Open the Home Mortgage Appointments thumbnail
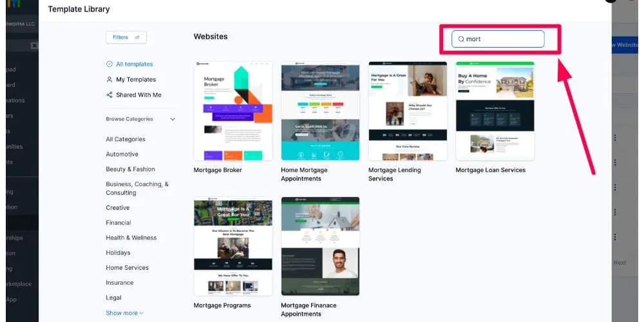 [320, 111]
